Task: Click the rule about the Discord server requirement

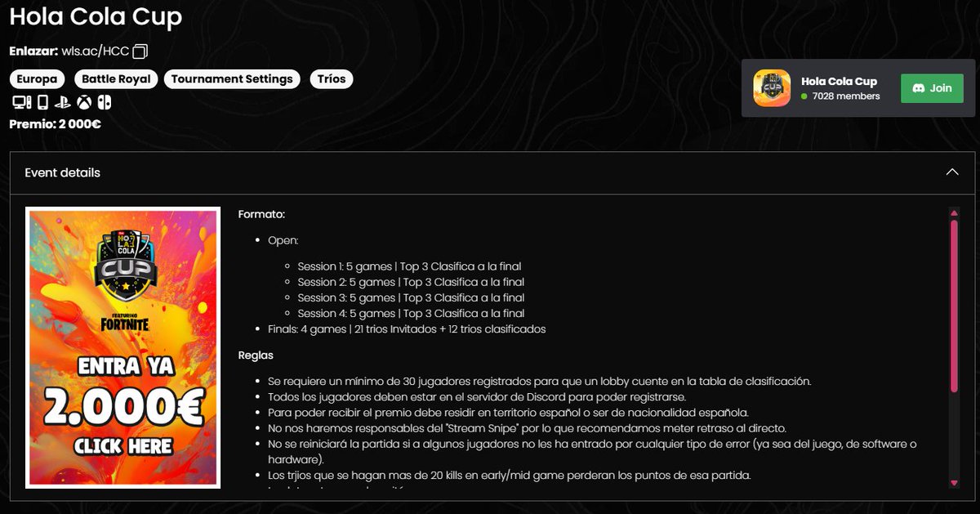Action: pyautogui.click(x=476, y=397)
